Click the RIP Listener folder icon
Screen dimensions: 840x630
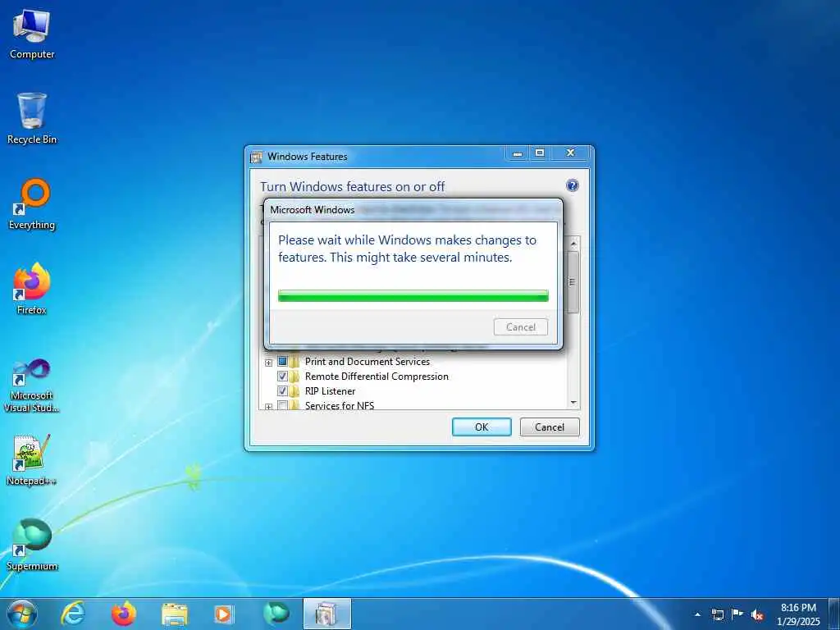(x=294, y=391)
